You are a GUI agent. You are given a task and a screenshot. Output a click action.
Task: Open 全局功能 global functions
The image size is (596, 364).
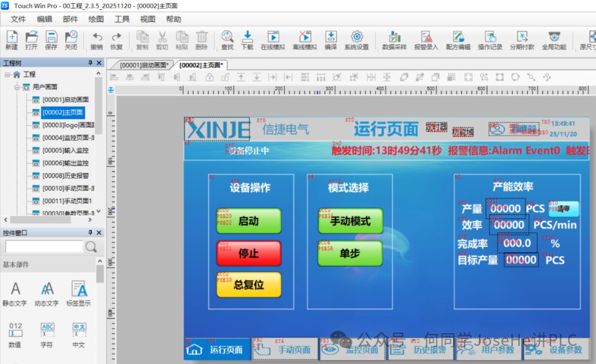pos(554,40)
